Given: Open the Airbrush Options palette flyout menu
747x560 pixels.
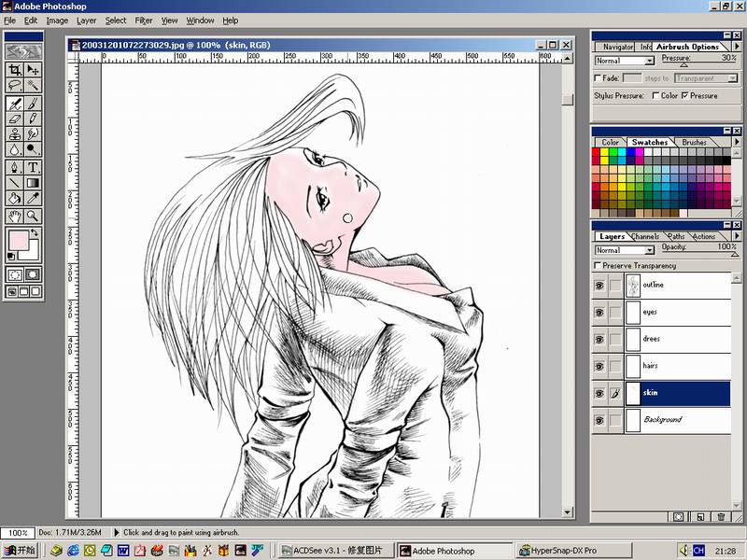Looking at the screenshot, I should tap(737, 46).
